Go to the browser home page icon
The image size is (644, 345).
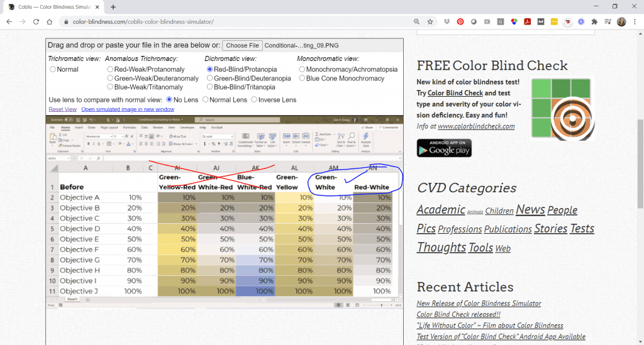click(x=50, y=22)
